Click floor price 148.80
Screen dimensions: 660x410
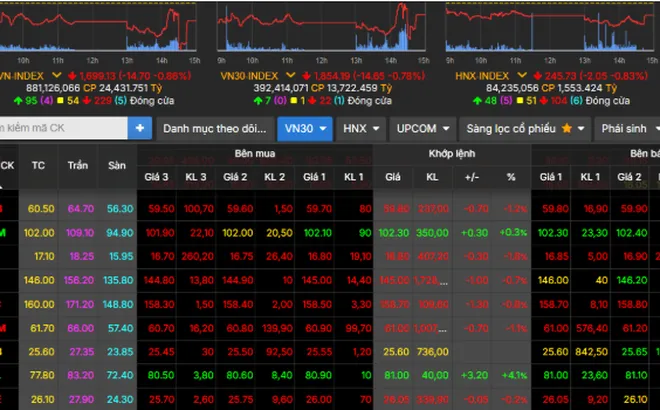[118, 304]
